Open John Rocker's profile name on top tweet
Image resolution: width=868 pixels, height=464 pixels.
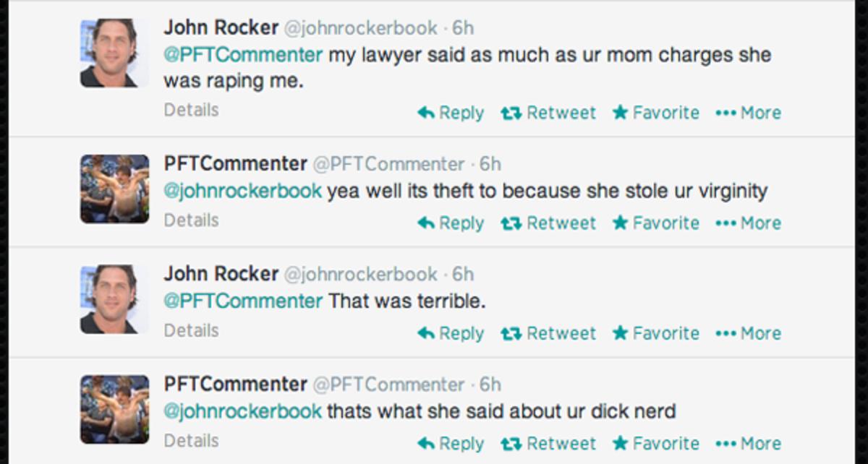pyautogui.click(x=221, y=27)
